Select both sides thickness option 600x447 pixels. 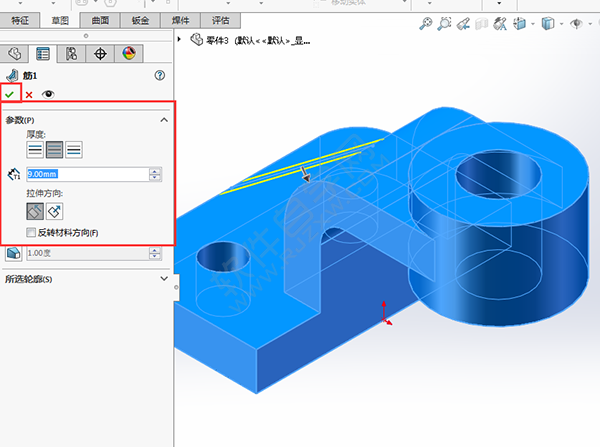click(54, 150)
